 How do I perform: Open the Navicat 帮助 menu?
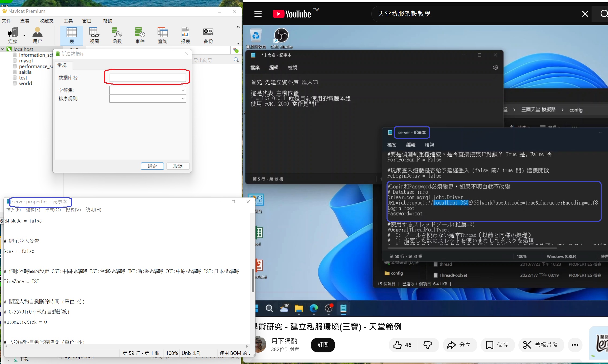point(108,21)
